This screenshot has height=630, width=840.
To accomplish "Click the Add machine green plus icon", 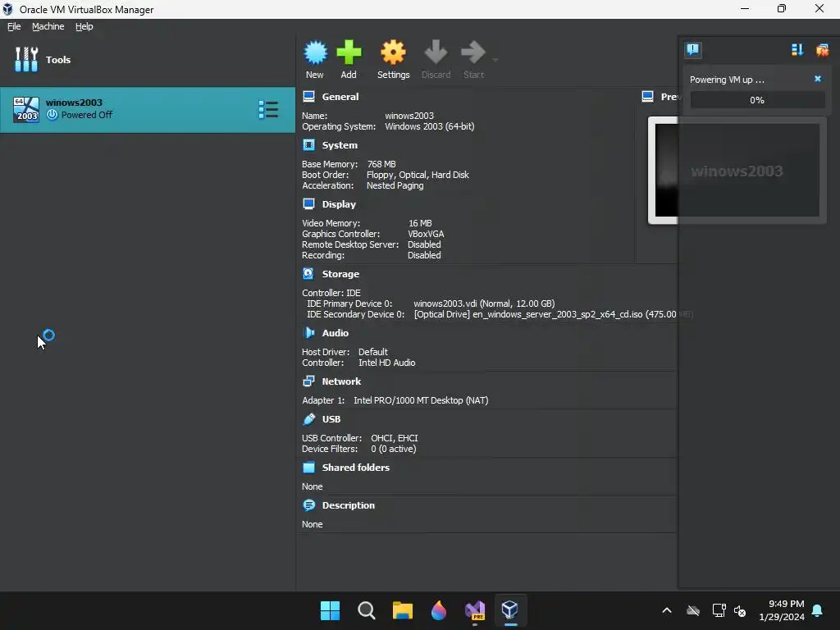I will (349, 52).
